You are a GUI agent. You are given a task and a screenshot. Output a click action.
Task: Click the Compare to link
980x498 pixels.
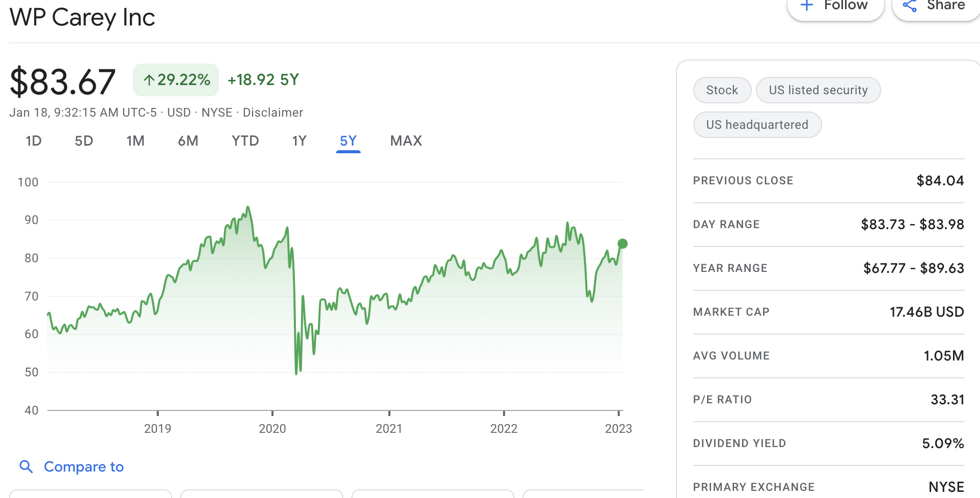(x=84, y=466)
